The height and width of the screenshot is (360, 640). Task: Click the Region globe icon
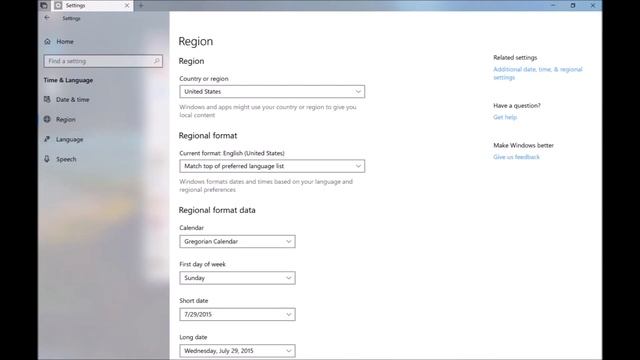(x=47, y=119)
